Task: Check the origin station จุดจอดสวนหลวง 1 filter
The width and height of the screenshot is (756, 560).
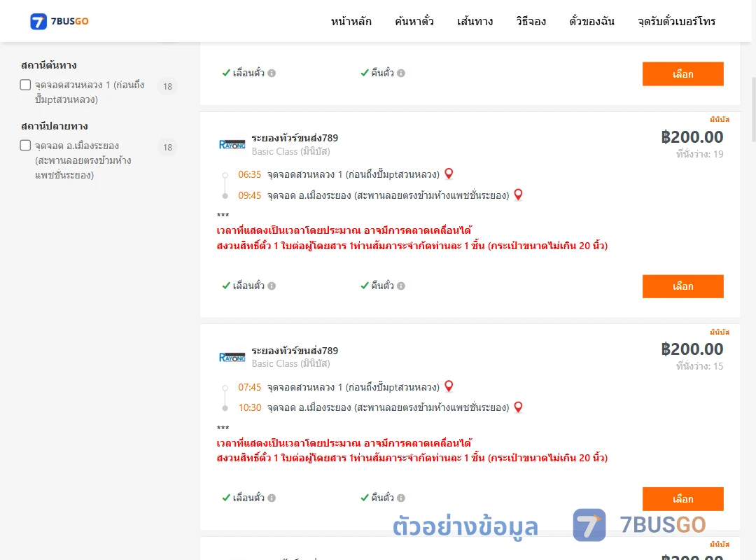Action: point(26,85)
